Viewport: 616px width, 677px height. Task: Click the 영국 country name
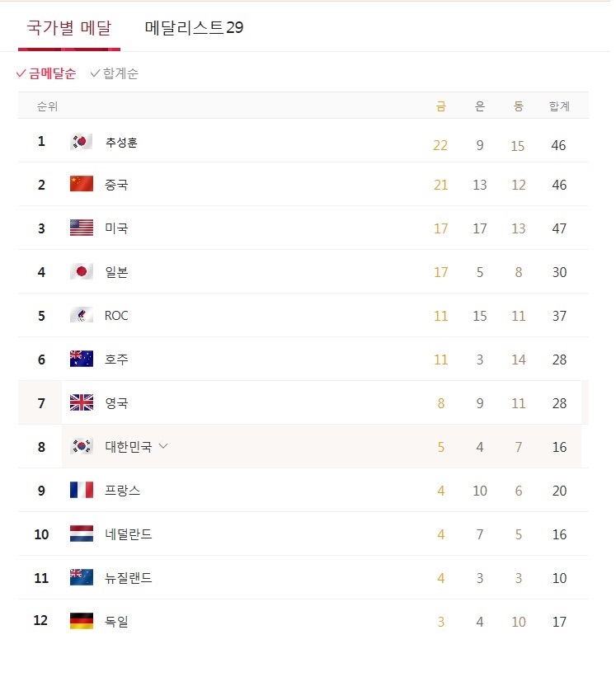[x=117, y=404]
